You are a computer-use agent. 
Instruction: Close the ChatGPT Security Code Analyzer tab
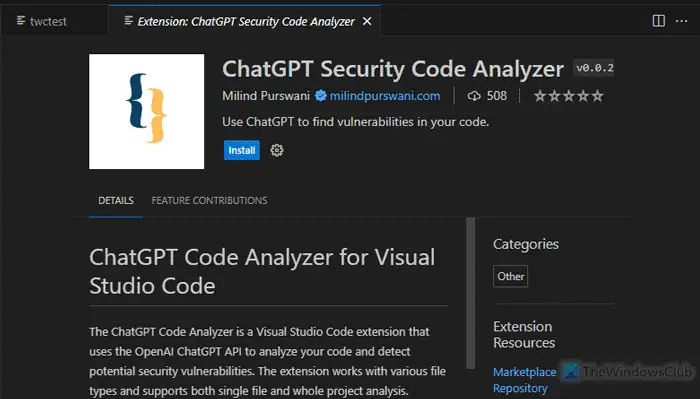click(x=367, y=21)
